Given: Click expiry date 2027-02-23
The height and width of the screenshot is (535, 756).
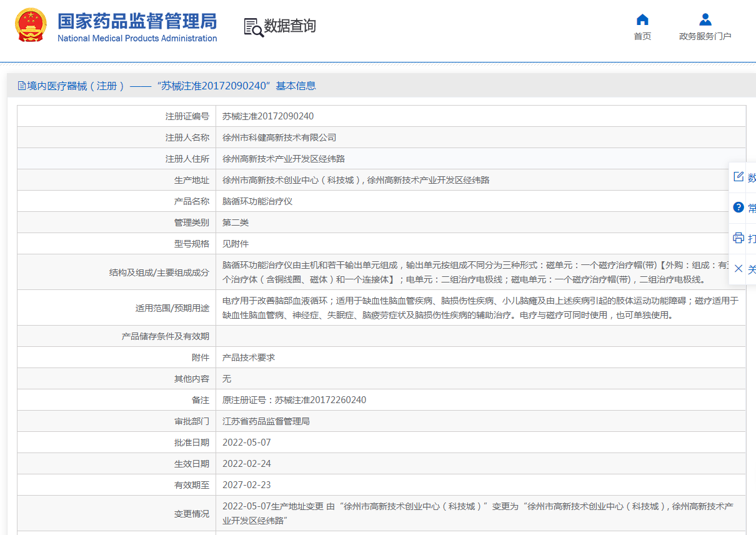Looking at the screenshot, I should tap(247, 485).
